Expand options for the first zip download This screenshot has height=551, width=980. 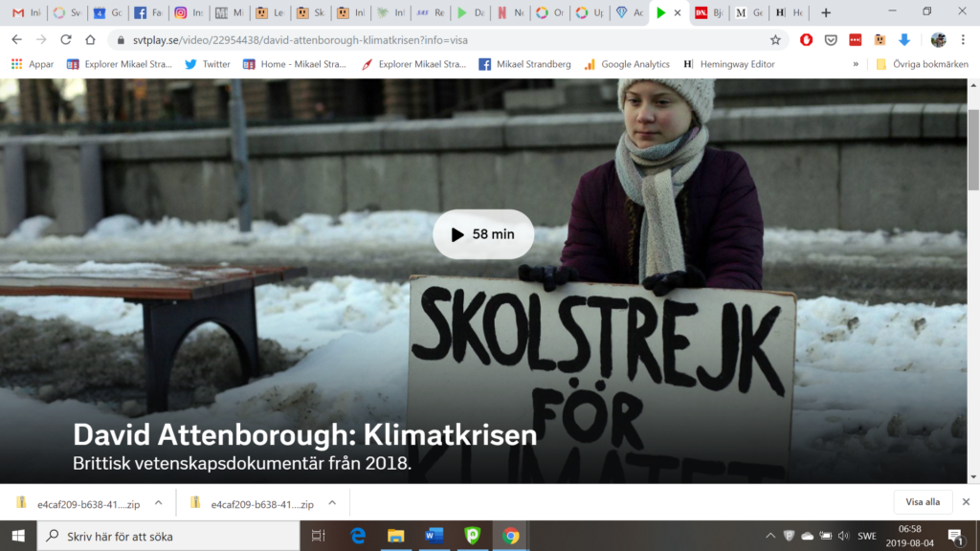point(159,502)
